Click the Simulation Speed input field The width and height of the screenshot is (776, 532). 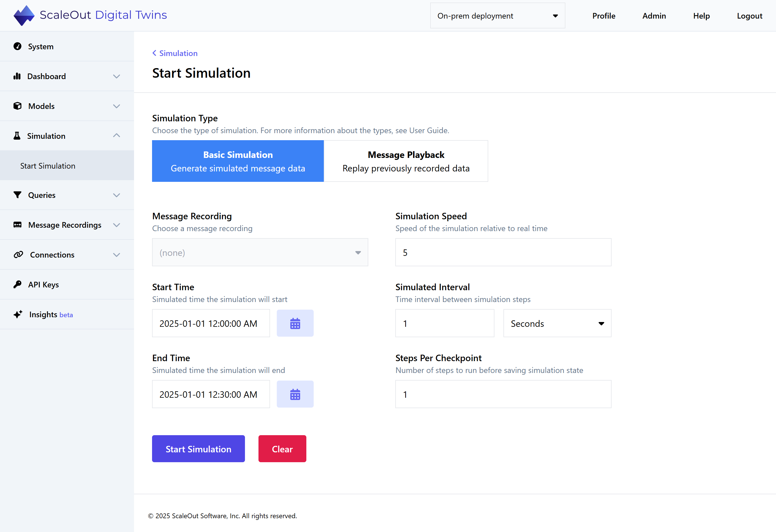coord(503,252)
